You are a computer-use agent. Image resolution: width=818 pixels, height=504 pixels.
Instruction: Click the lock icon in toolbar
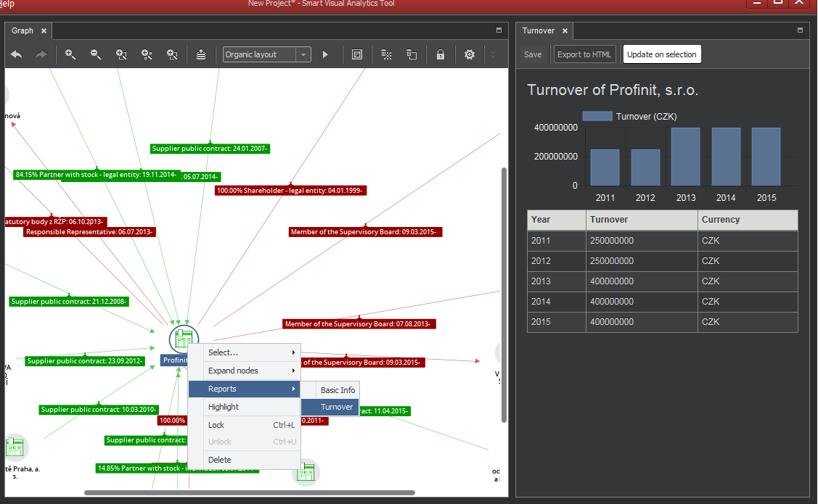pos(440,54)
